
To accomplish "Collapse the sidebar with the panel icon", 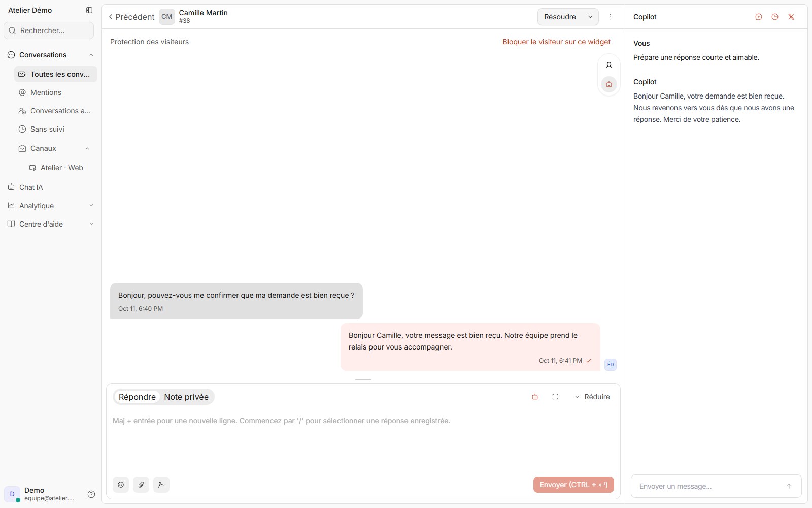I will click(89, 10).
